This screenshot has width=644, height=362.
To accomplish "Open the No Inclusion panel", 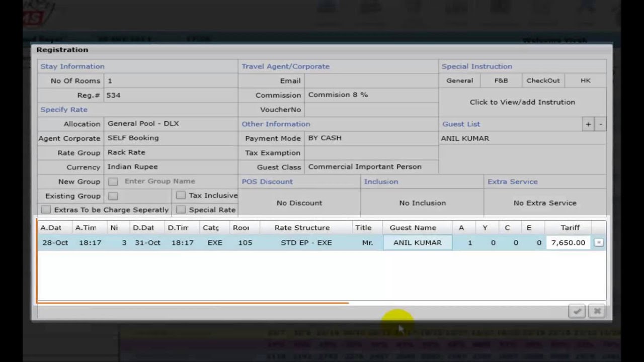I will pyautogui.click(x=422, y=203).
